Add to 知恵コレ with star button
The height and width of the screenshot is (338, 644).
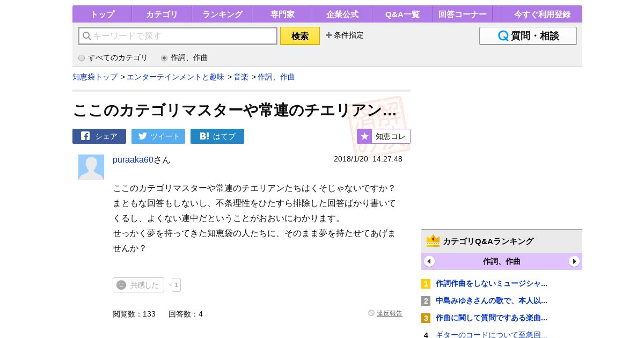click(x=384, y=136)
